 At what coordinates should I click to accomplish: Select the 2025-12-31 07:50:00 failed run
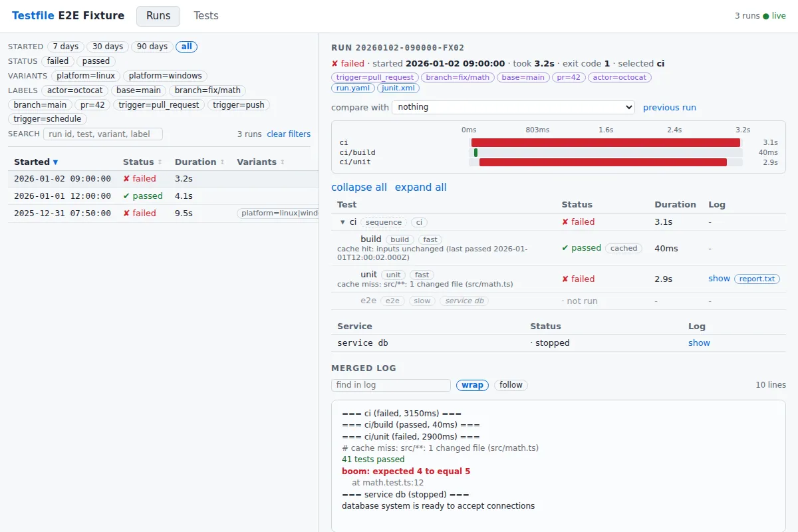(x=163, y=213)
